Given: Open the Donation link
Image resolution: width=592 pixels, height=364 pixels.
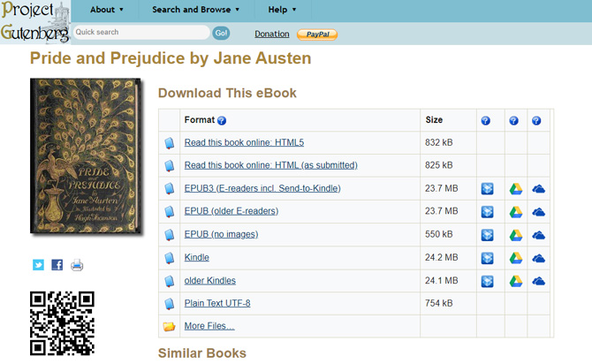Looking at the screenshot, I should click(272, 34).
